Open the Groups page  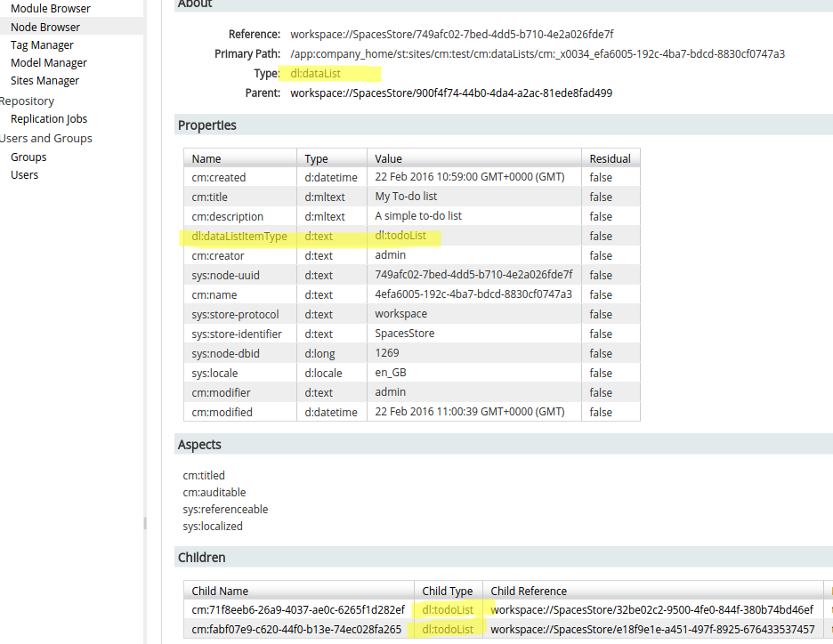[x=28, y=157]
